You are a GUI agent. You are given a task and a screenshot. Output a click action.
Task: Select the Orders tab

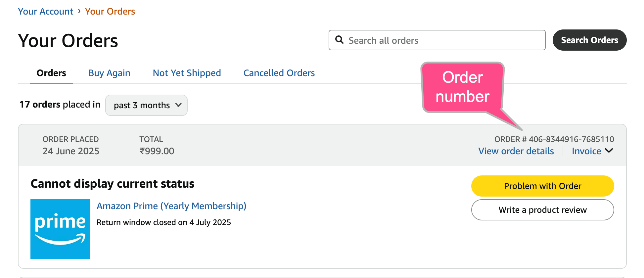coord(51,73)
